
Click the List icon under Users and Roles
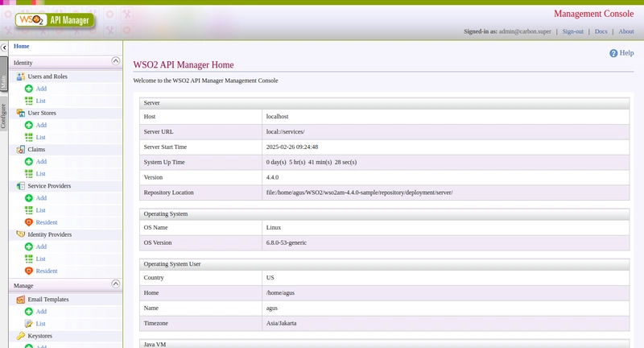pos(29,101)
